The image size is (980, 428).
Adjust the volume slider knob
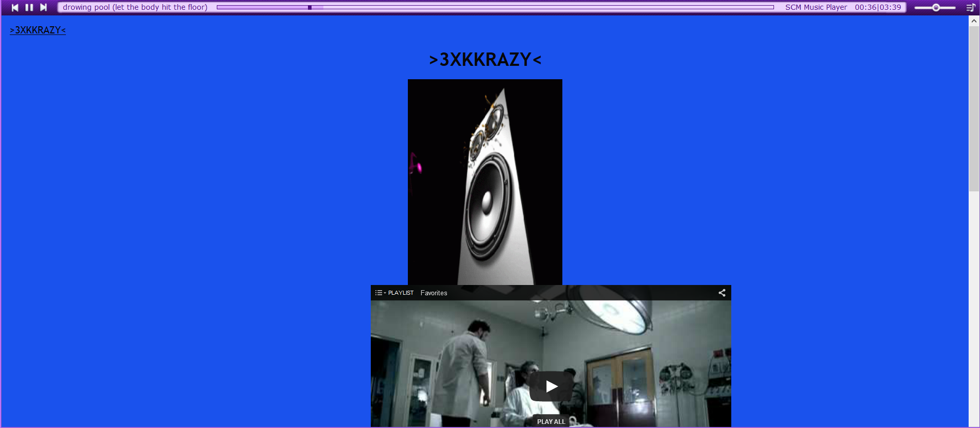click(x=936, y=7)
